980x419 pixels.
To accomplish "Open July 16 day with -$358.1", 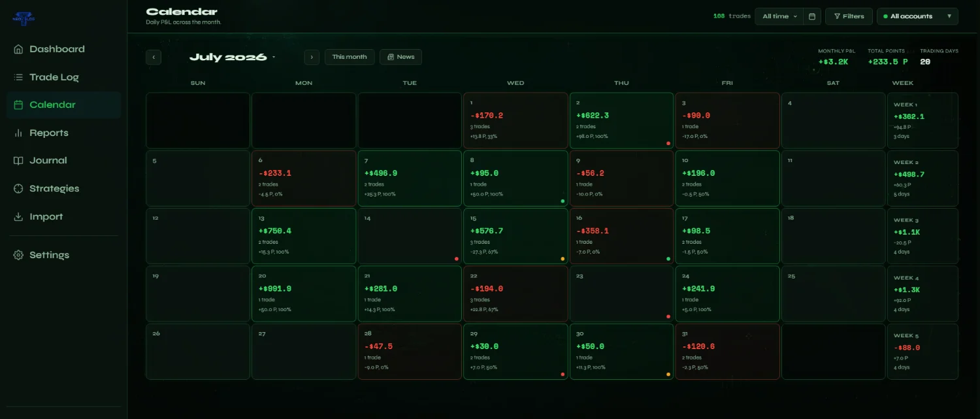I will [621, 236].
